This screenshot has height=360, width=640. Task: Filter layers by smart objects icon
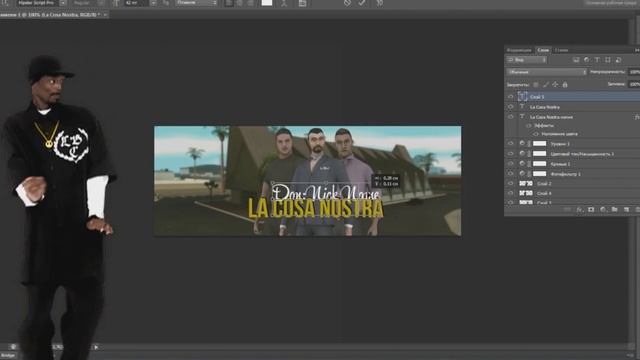(x=618, y=60)
